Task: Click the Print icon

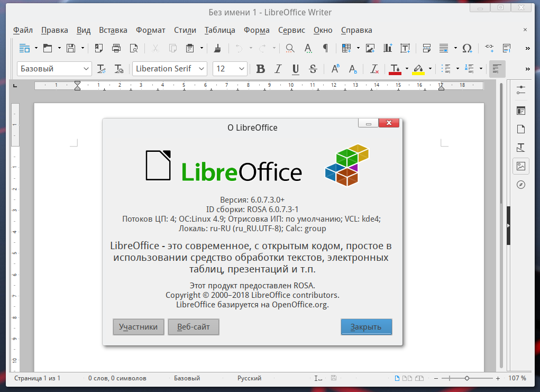Action: point(116,48)
